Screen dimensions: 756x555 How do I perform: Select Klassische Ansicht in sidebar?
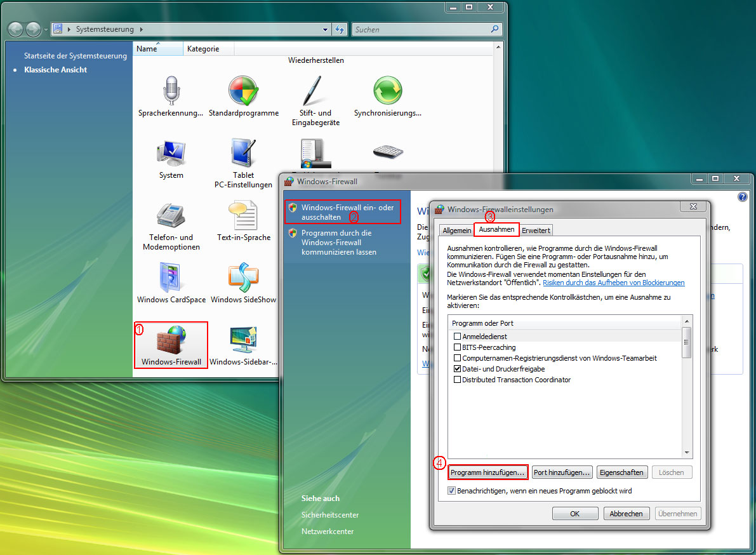[x=55, y=70]
